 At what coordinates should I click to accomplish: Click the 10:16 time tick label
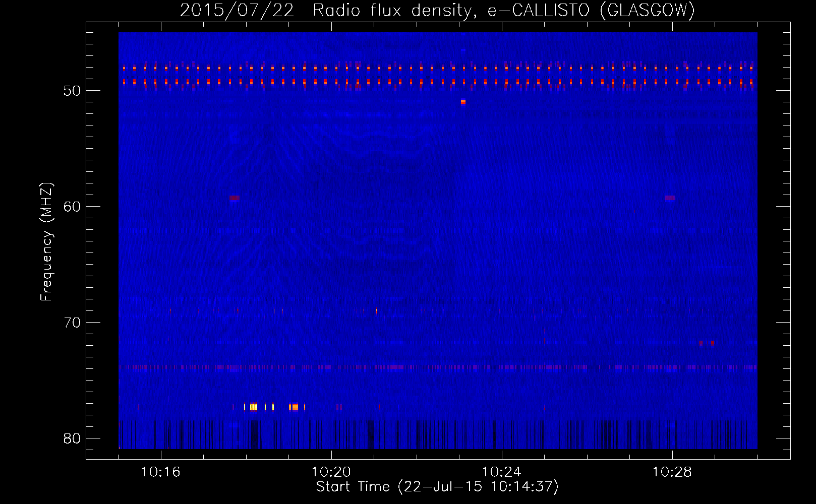pos(161,472)
